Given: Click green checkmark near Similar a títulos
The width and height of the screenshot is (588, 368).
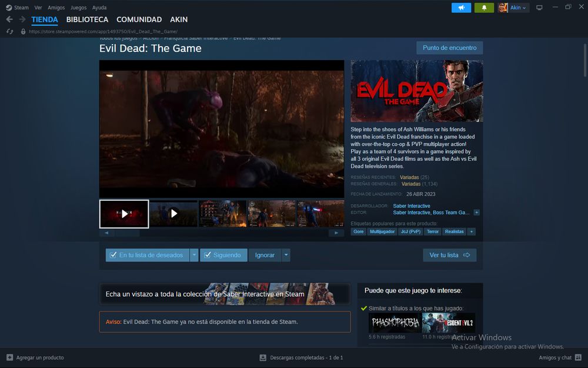Looking at the screenshot, I should [x=363, y=309].
